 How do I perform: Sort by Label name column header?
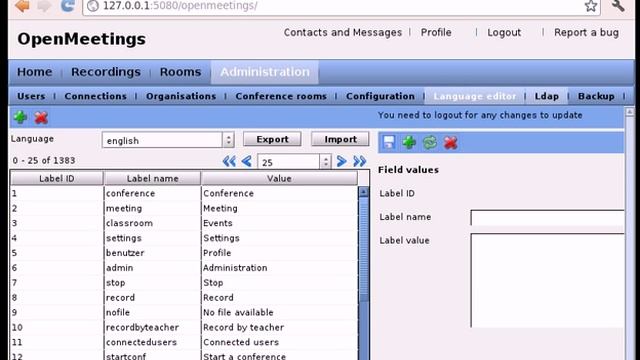tap(152, 178)
